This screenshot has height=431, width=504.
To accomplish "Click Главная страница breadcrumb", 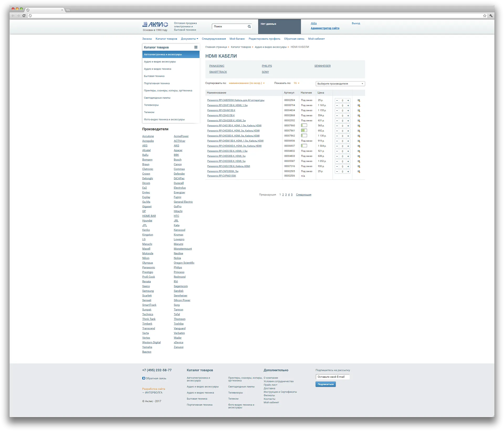I will (216, 47).
